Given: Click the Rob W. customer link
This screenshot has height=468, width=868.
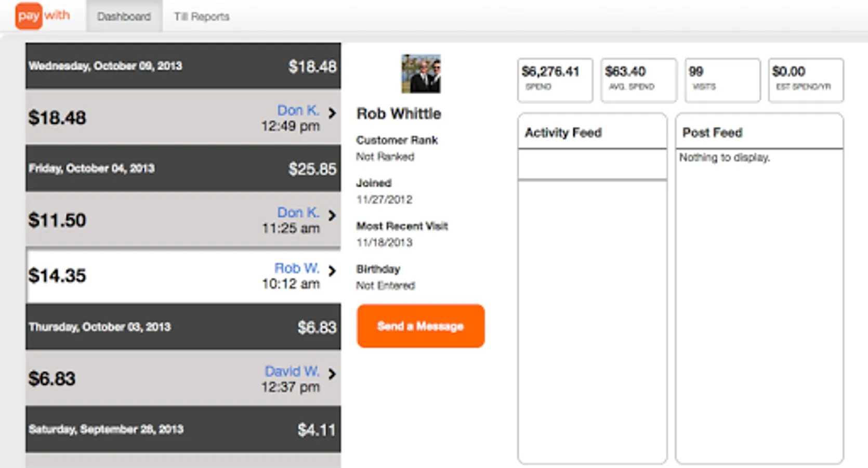Looking at the screenshot, I should [x=296, y=268].
